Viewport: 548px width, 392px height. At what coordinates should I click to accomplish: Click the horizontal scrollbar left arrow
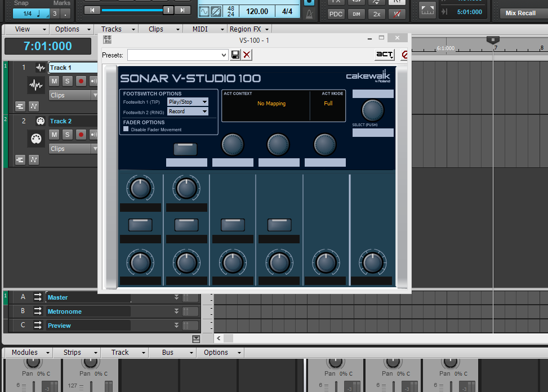[x=219, y=338]
